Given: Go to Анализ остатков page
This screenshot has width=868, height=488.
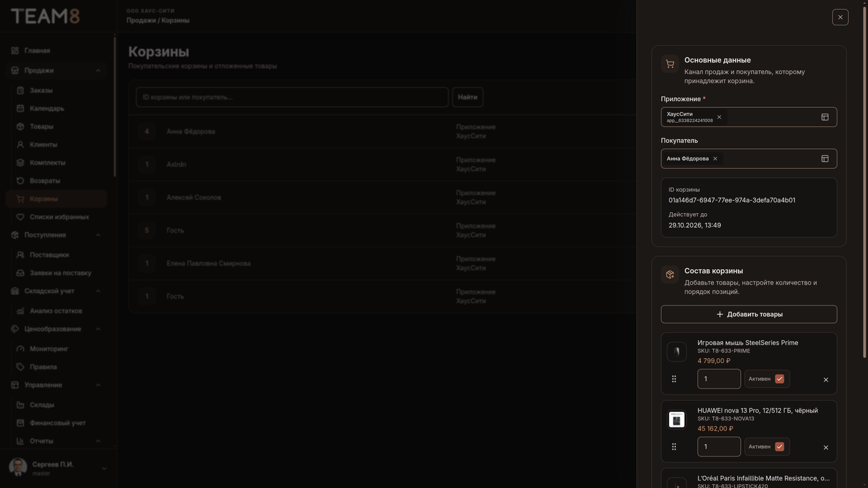Looking at the screenshot, I should pos(57,311).
